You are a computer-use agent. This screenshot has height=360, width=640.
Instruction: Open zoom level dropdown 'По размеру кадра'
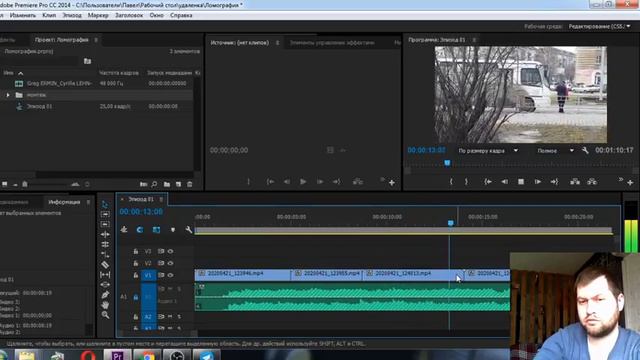tap(488, 151)
